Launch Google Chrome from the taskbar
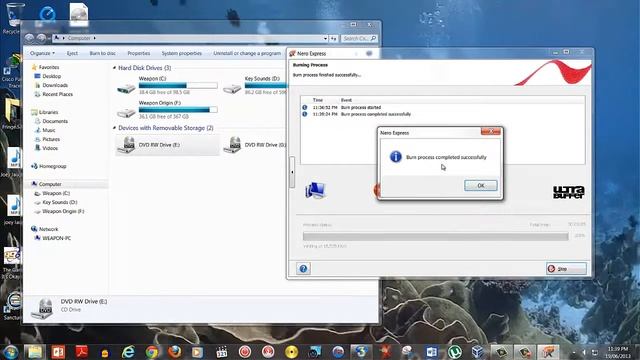 pyautogui.click(x=151, y=351)
